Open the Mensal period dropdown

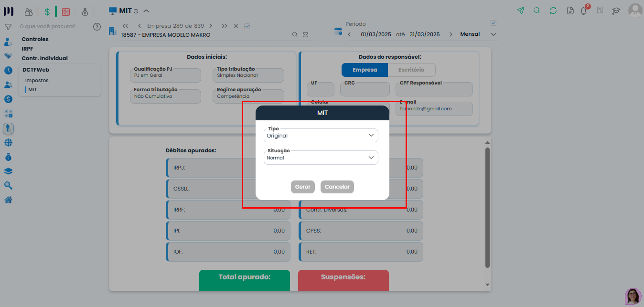tap(478, 34)
